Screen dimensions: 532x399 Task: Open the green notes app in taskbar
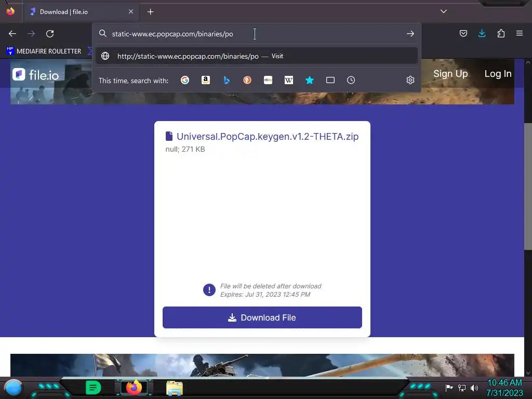[x=93, y=388]
